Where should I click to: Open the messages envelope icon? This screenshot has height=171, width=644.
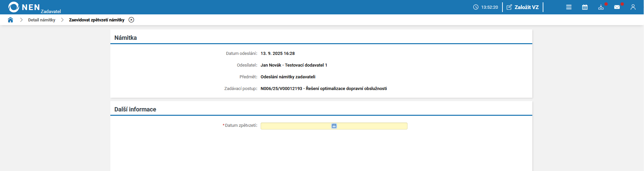tap(617, 7)
